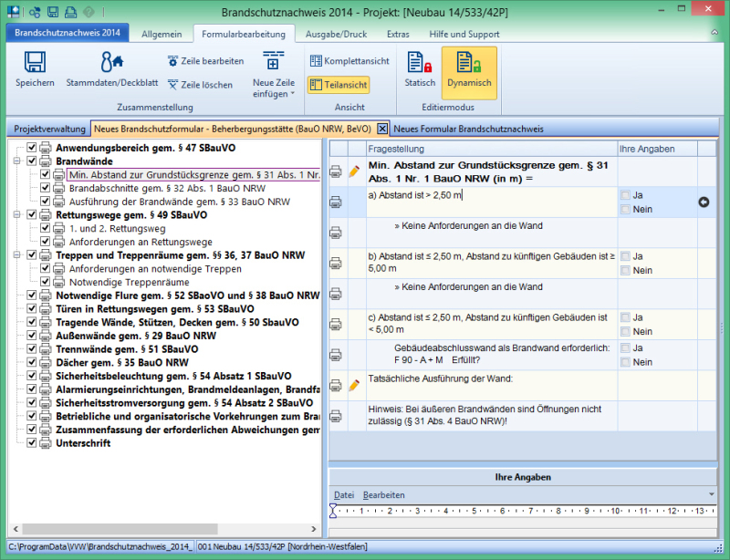The height and width of the screenshot is (560, 730).
Task: Click the indent marker on the ruler
Action: pyautogui.click(x=333, y=510)
